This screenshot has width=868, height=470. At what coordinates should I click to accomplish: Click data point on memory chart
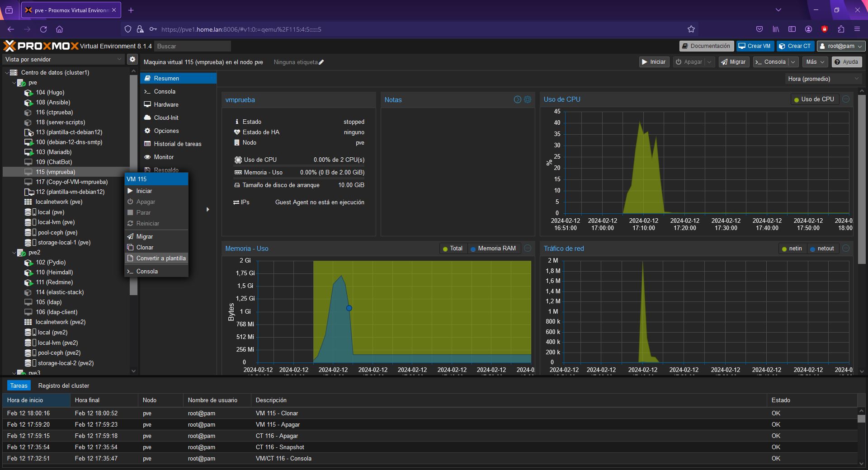pos(349,308)
